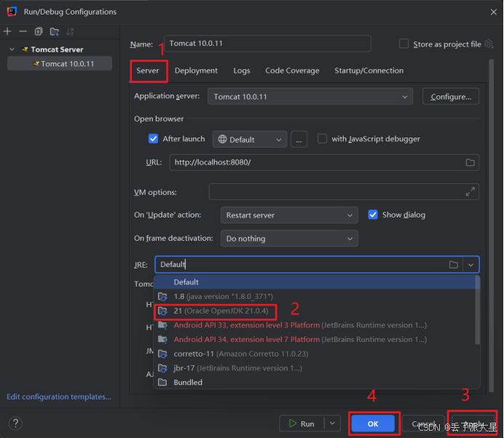This screenshot has height=438, width=504.
Task: Click the Configure... button
Action: pyautogui.click(x=451, y=96)
